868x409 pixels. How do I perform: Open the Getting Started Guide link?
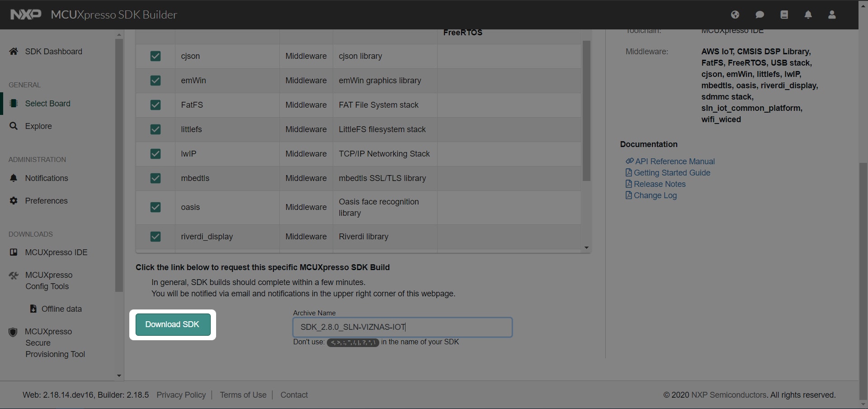point(671,173)
